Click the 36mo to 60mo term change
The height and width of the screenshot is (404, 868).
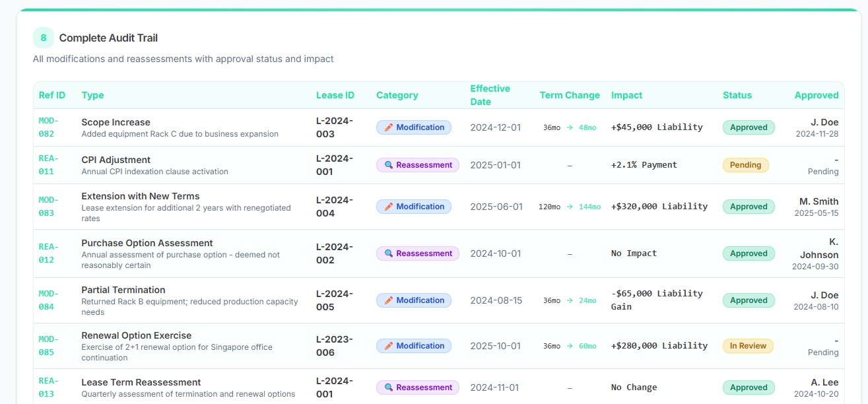coord(570,346)
